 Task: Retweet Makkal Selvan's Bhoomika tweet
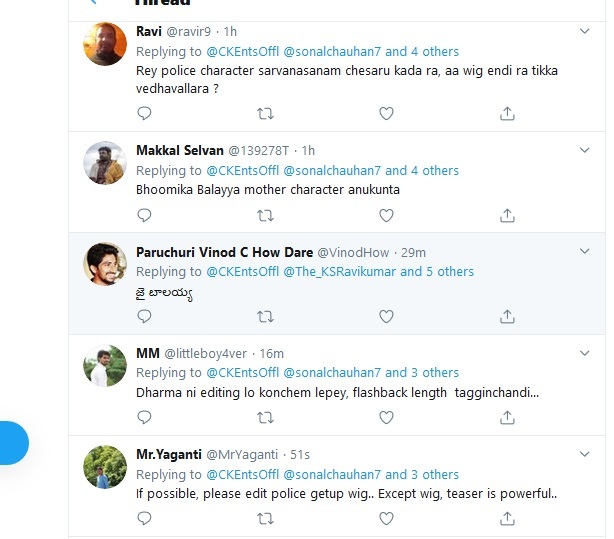tap(265, 215)
